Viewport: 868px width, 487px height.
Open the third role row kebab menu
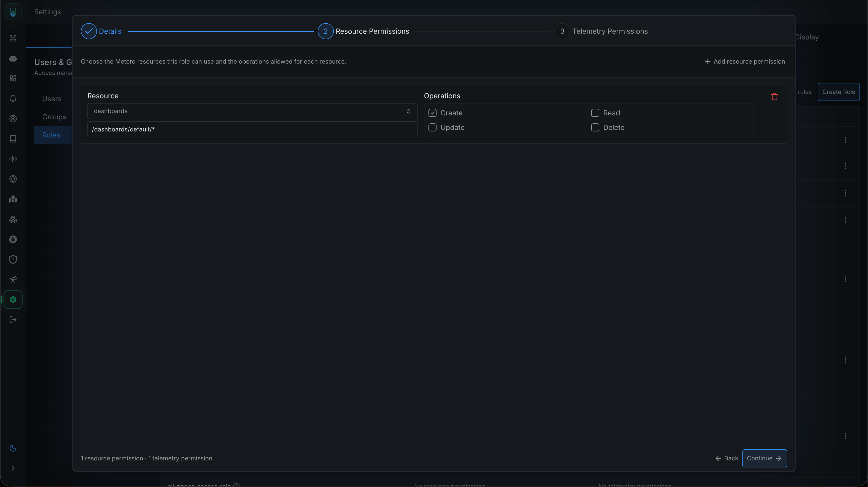pyautogui.click(x=845, y=193)
